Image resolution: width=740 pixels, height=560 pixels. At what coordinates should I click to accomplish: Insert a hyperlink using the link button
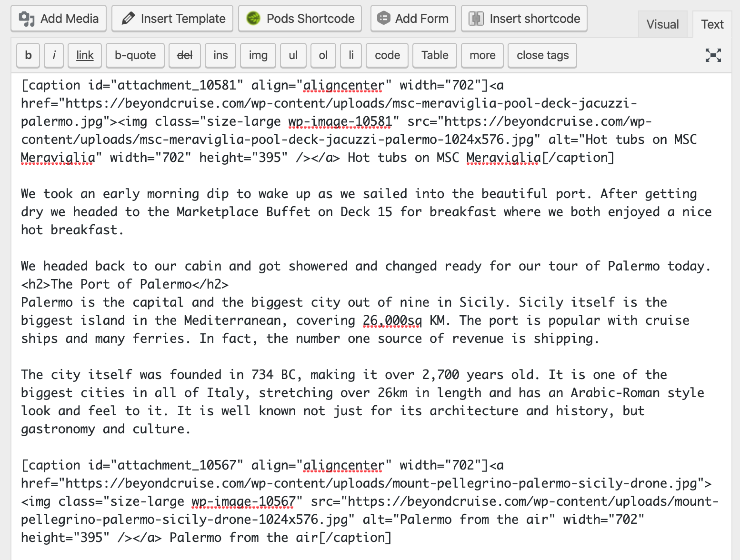coord(84,56)
